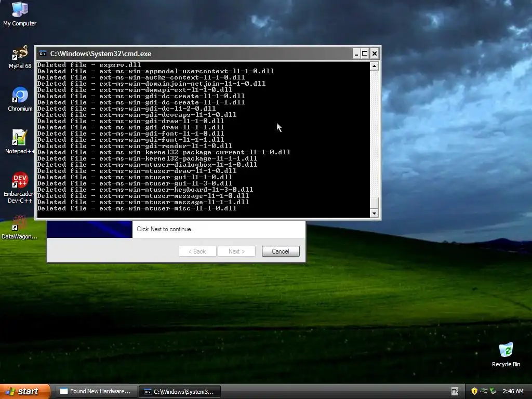The image size is (532, 399).
Task: Click the cmd scrollbar down arrow
Action: [374, 214]
